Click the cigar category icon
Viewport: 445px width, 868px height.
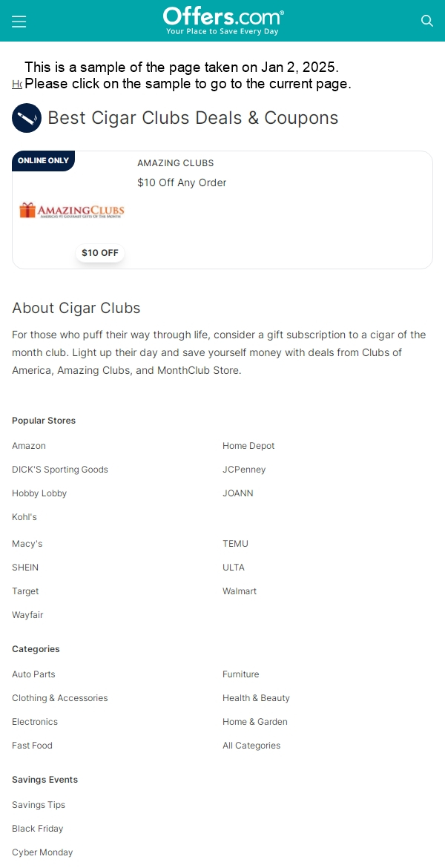pos(27,118)
